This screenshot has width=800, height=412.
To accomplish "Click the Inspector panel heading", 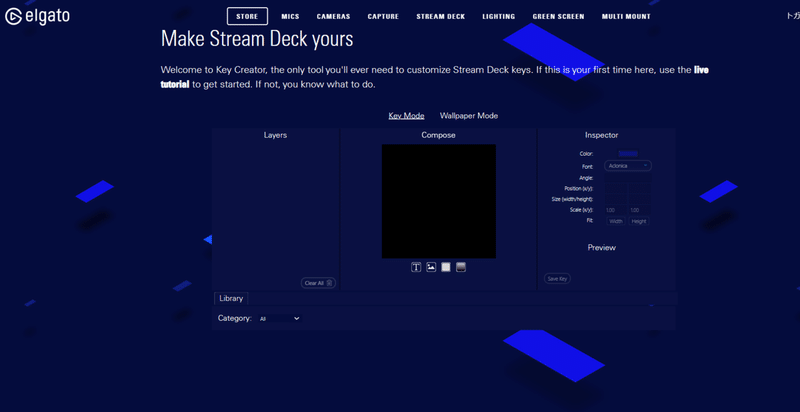I will pyautogui.click(x=602, y=135).
